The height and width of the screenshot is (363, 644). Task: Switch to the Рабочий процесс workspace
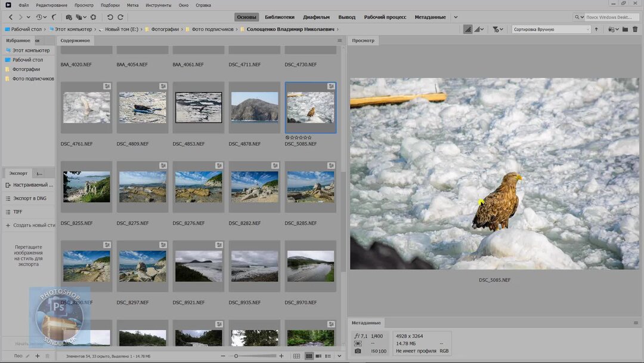click(x=385, y=17)
